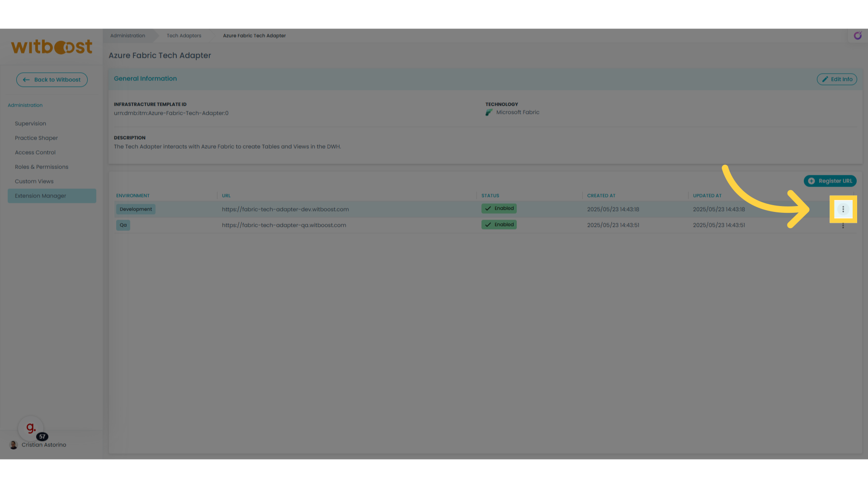Click the 14:43:51 created-at cell

(x=613, y=225)
